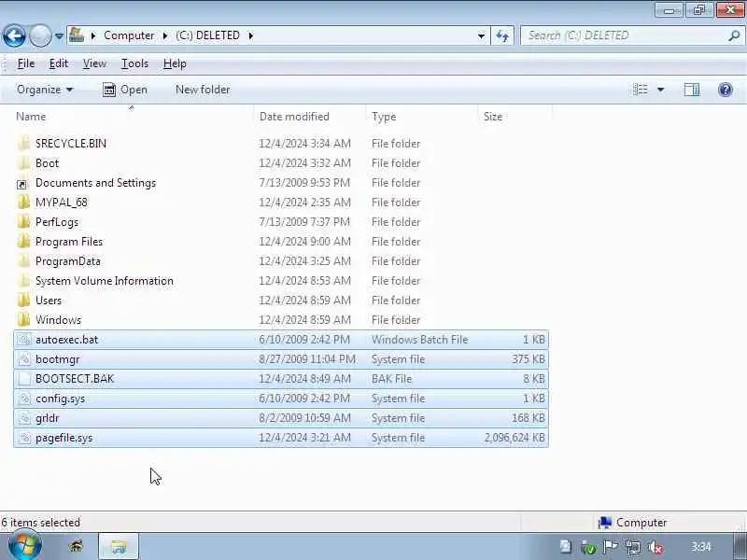Image resolution: width=747 pixels, height=560 pixels.
Task: Select the BOOTSECT.BAK file icon
Action: [x=24, y=379]
